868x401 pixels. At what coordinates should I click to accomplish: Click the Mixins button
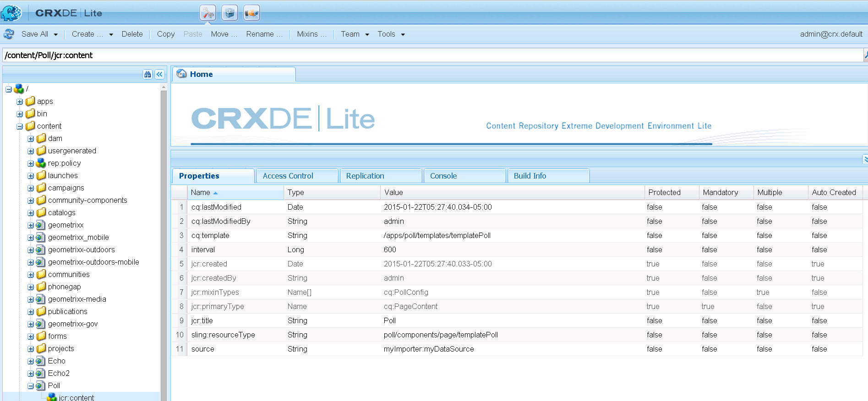(x=312, y=34)
